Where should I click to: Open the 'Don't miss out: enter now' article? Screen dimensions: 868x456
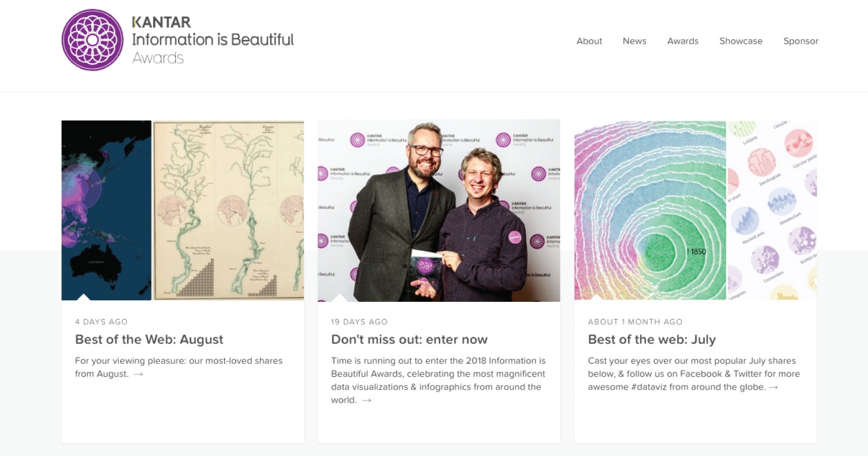[x=409, y=340]
